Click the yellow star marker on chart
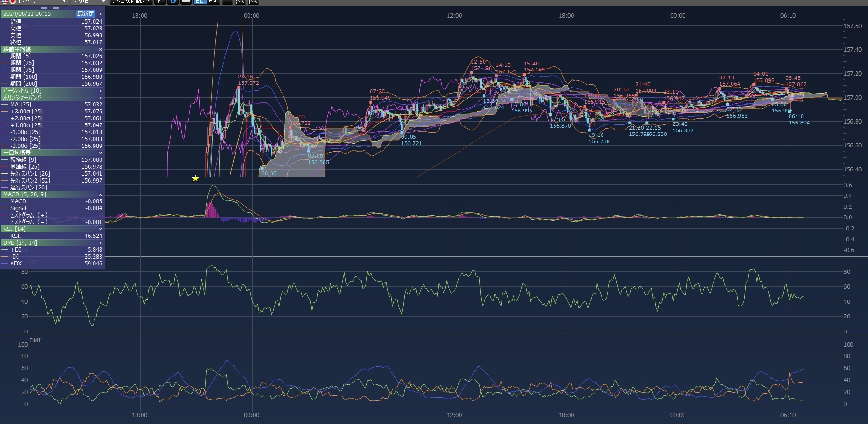Image resolution: width=868 pixels, height=424 pixels. 195,178
